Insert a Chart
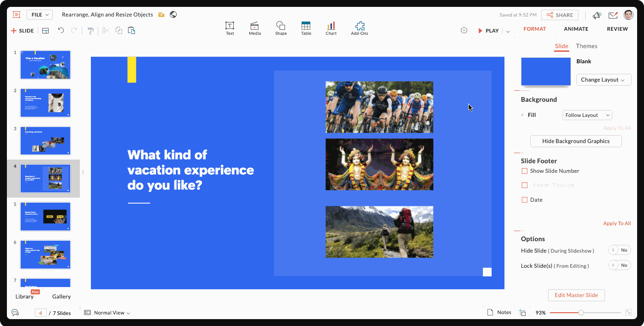 pos(331,28)
